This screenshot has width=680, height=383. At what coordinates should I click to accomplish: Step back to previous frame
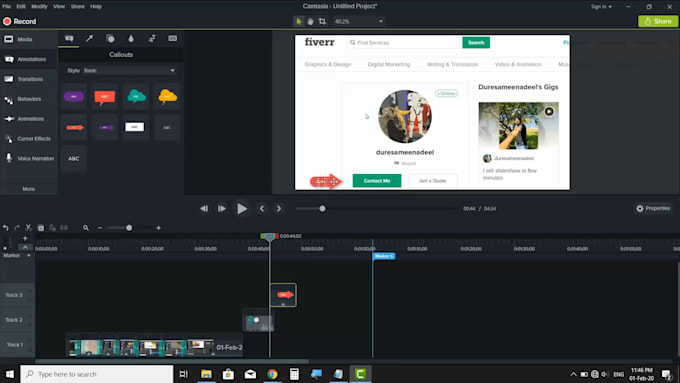(x=204, y=209)
